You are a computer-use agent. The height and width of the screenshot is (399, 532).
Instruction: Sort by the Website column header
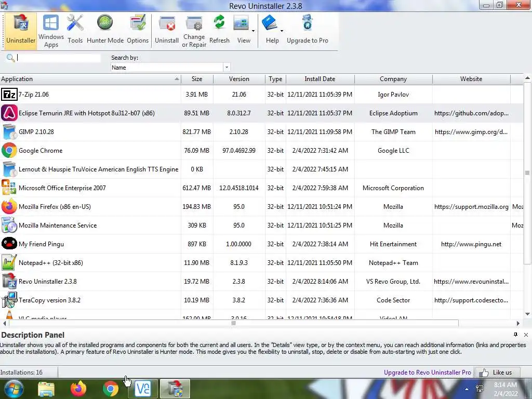point(471,79)
